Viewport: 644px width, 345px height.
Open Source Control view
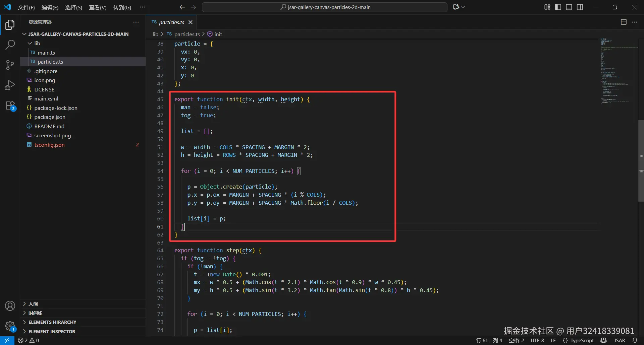(x=10, y=65)
